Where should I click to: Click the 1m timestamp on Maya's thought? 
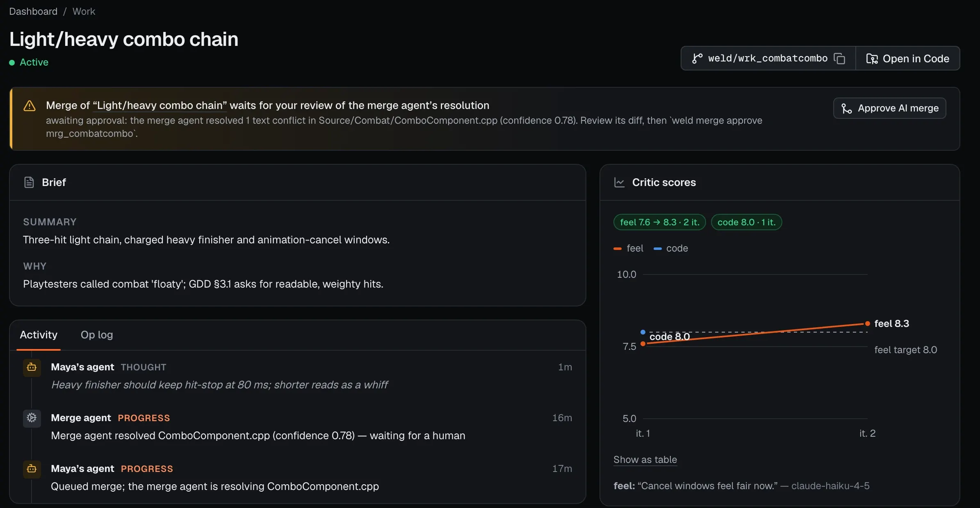point(565,367)
